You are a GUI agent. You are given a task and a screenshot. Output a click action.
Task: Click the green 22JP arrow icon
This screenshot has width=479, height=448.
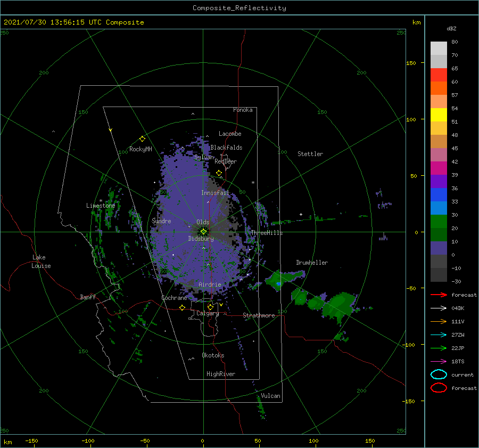[439, 348]
